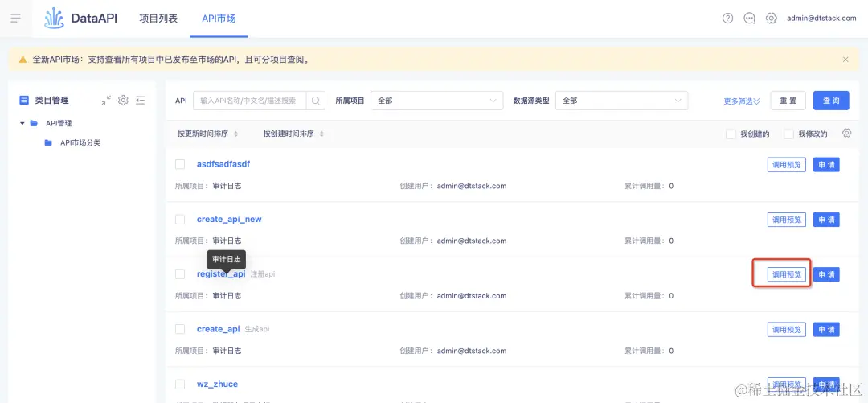Open the 所属项目 dropdown
Screen dimensions: 868x403
click(436, 101)
